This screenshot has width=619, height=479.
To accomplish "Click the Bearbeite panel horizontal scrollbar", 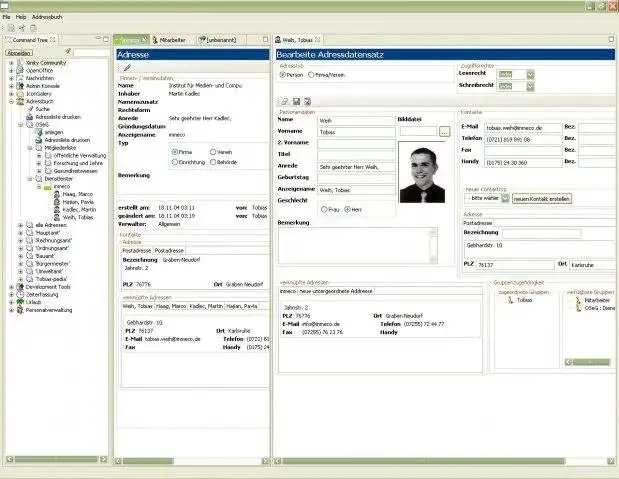I will coord(445,461).
